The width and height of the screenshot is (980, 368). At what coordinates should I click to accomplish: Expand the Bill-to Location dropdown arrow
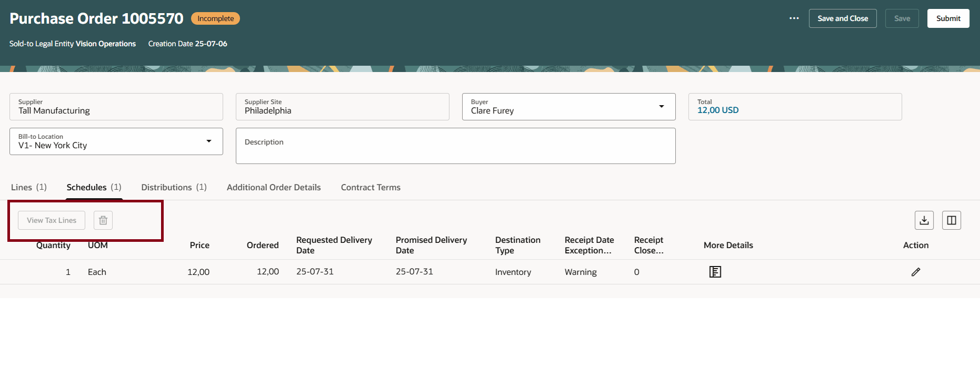coord(209,141)
